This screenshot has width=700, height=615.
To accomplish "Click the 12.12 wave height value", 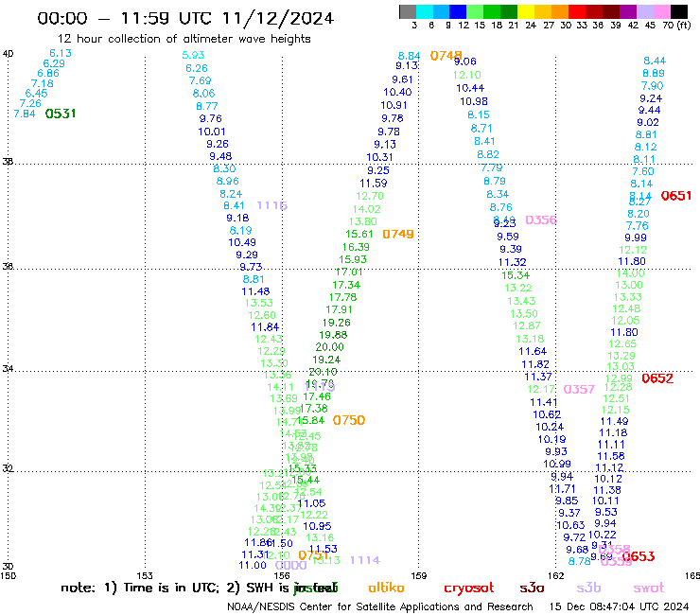I will coord(633,250).
